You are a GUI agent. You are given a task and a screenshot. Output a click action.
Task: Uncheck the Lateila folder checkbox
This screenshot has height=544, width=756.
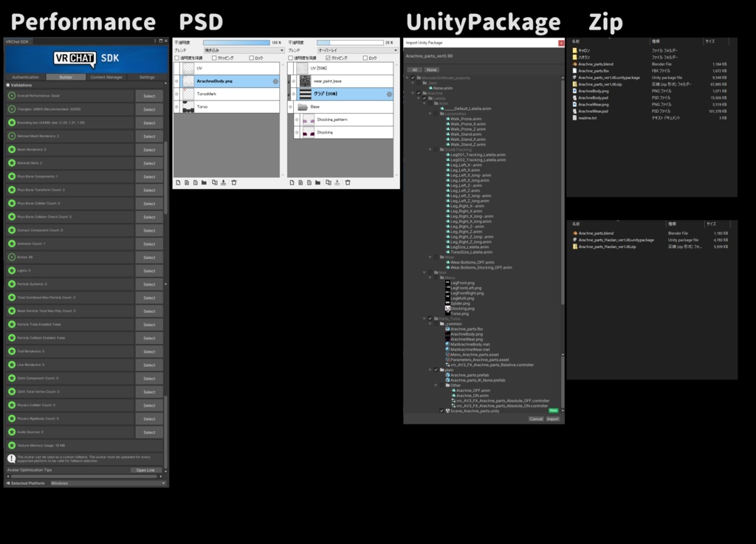(425, 98)
